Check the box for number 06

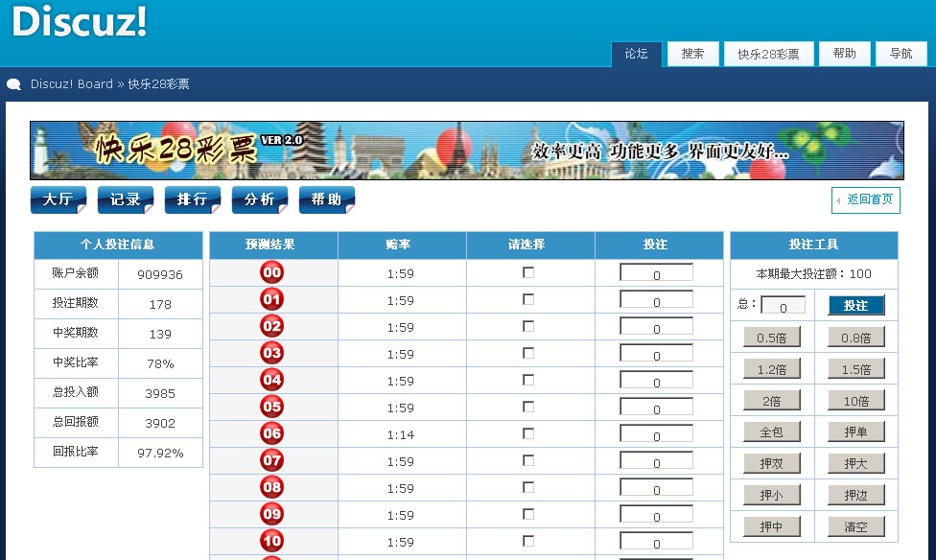click(x=528, y=433)
